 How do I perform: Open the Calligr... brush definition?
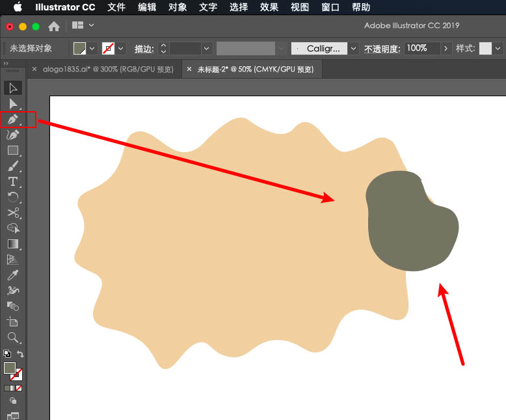coord(319,49)
